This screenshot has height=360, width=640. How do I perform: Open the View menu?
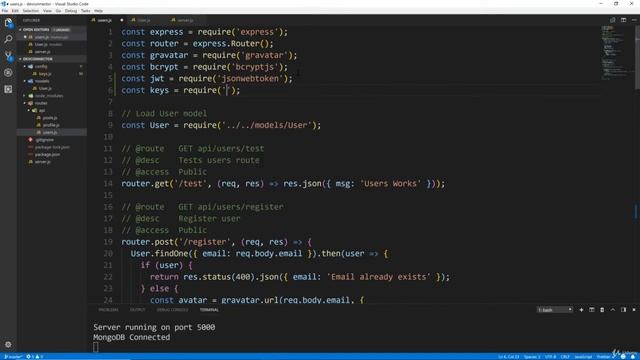(x=47, y=11)
